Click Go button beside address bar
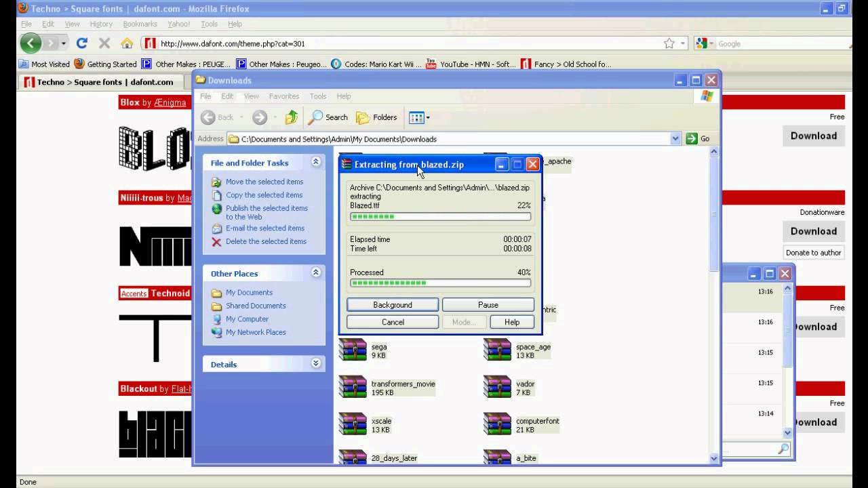868x488 pixels. [698, 138]
